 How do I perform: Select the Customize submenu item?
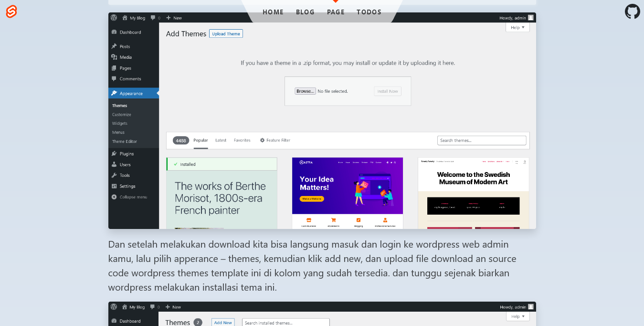pos(122,115)
